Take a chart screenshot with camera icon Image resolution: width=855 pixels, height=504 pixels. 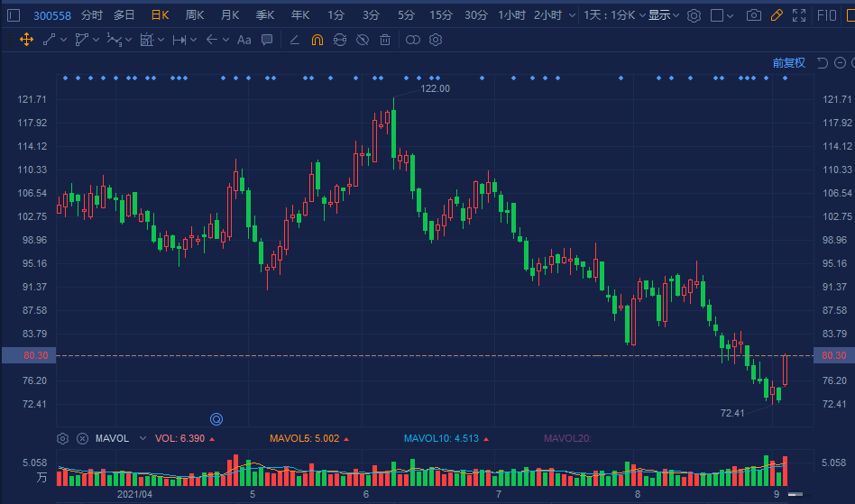pos(753,15)
